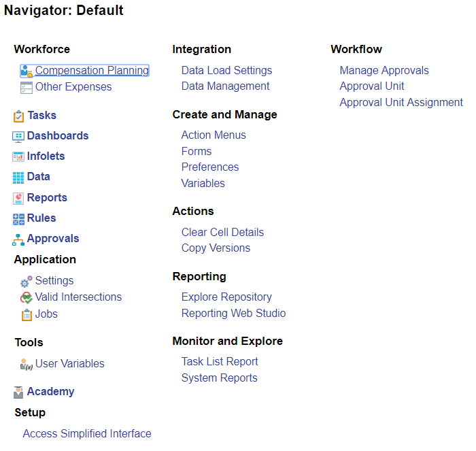Click the User Variables person icon
This screenshot has width=476, height=451.
click(27, 364)
